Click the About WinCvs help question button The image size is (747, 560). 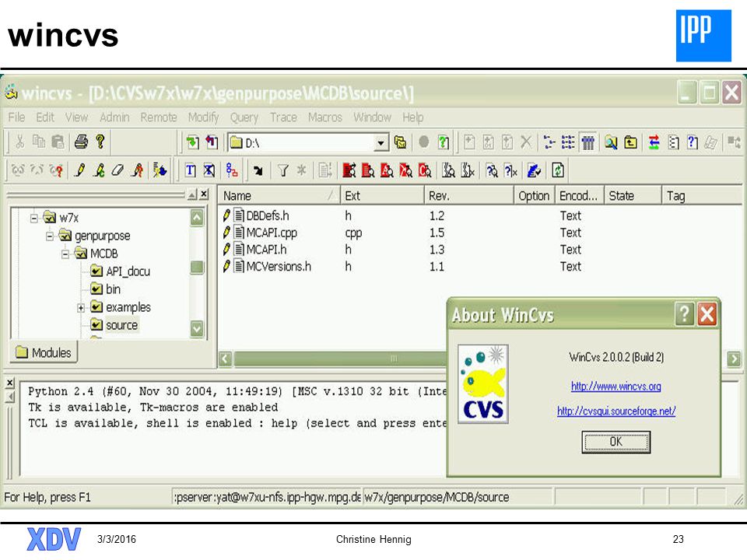tap(684, 314)
